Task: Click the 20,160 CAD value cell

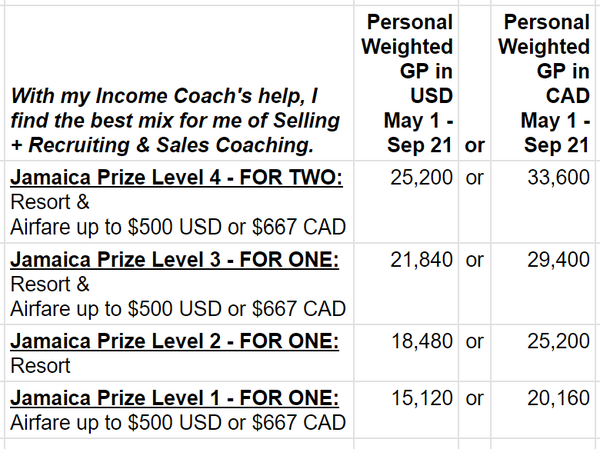Action: coord(545,410)
